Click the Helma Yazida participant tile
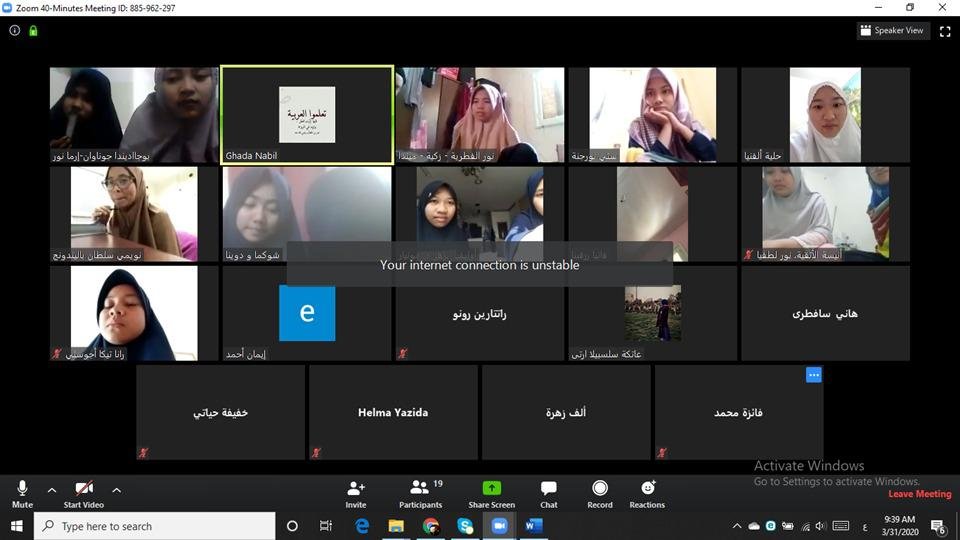The image size is (960, 540). pyautogui.click(x=393, y=412)
